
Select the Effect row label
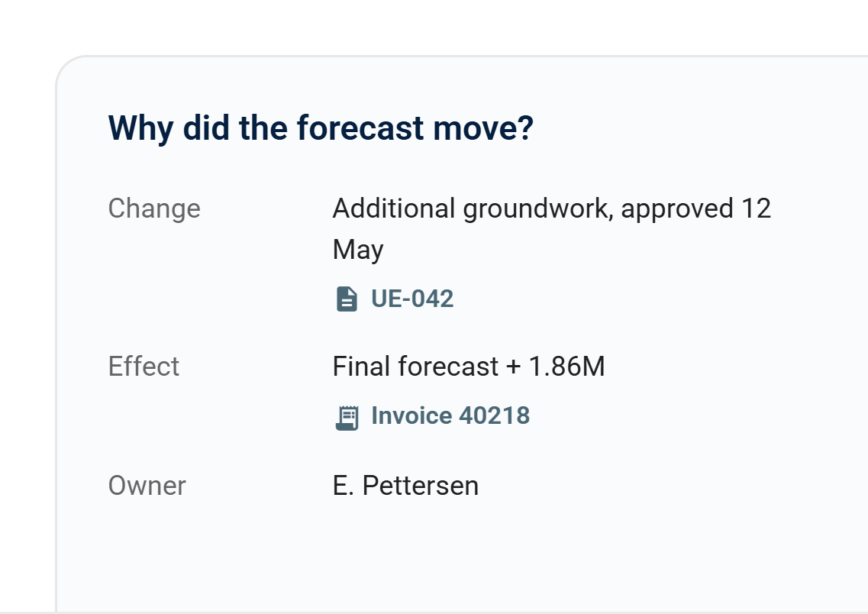[x=144, y=367]
